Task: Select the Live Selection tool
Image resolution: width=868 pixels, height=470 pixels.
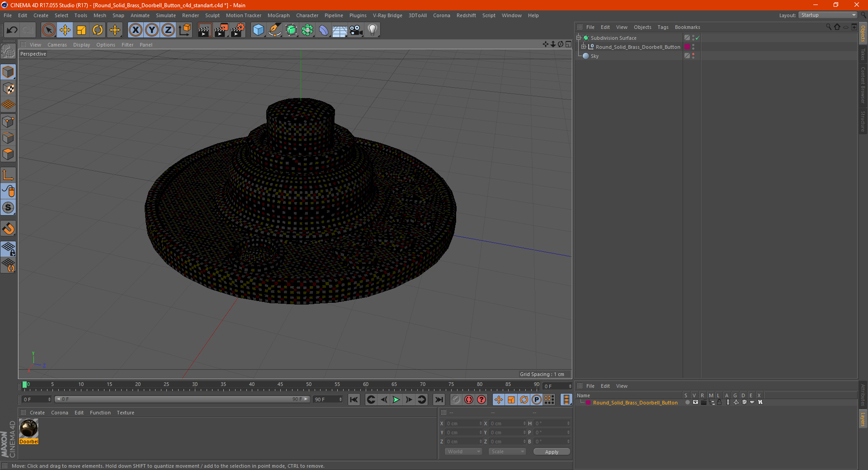Action: [48, 30]
